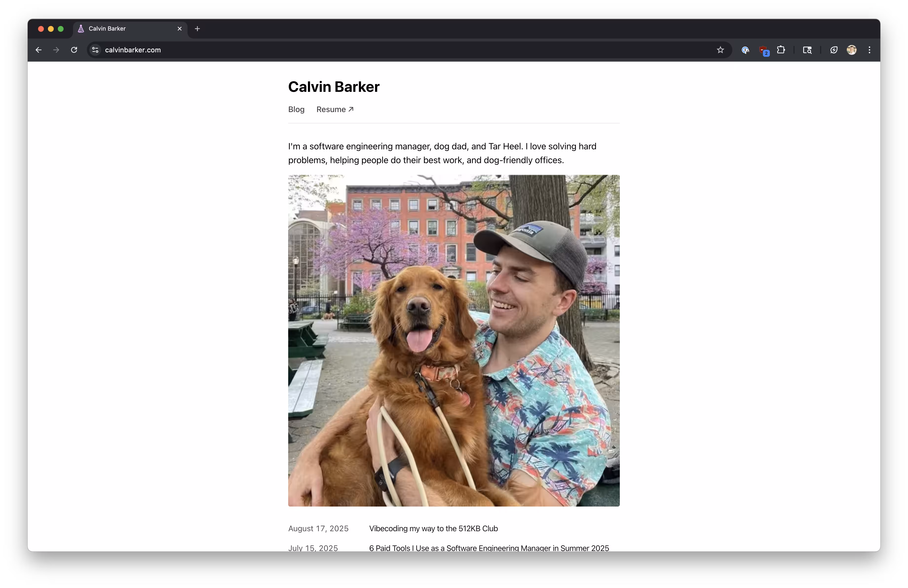Click in the address bar showing calvinbarker.com
Viewport: 908px width, 588px height.
[133, 50]
